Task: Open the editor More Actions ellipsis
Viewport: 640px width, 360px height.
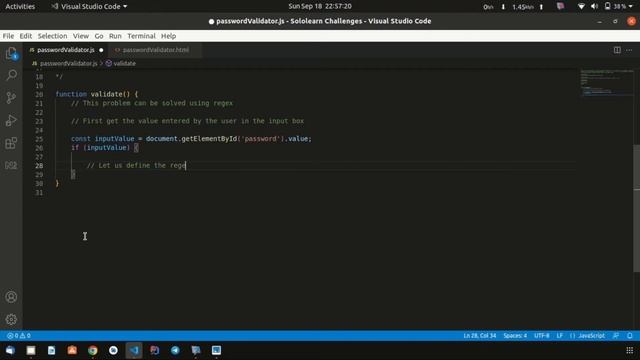Action: pos(629,50)
